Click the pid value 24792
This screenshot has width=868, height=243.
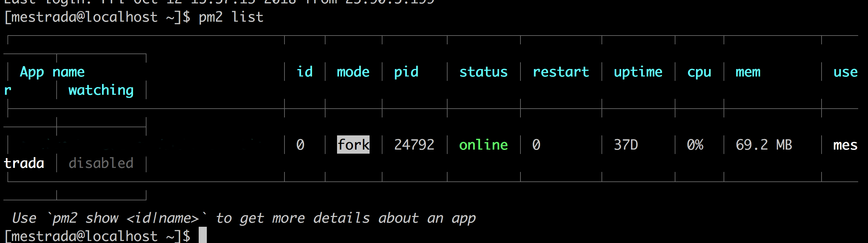click(414, 145)
